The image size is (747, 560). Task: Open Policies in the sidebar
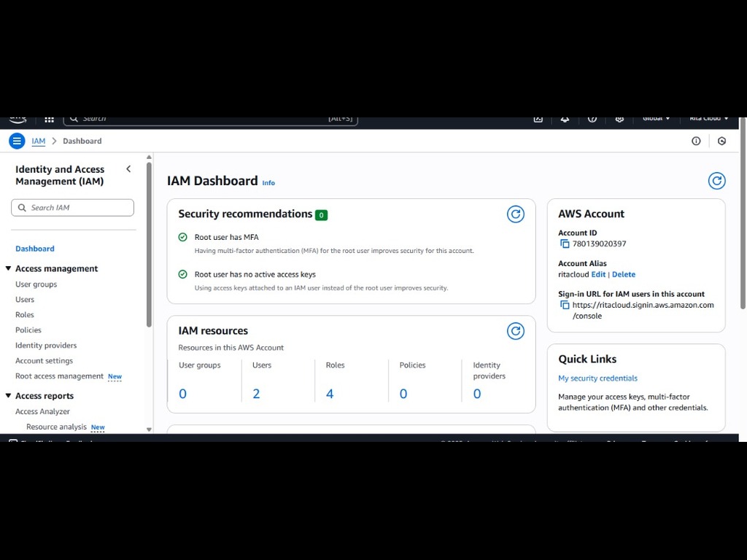pyautogui.click(x=28, y=330)
